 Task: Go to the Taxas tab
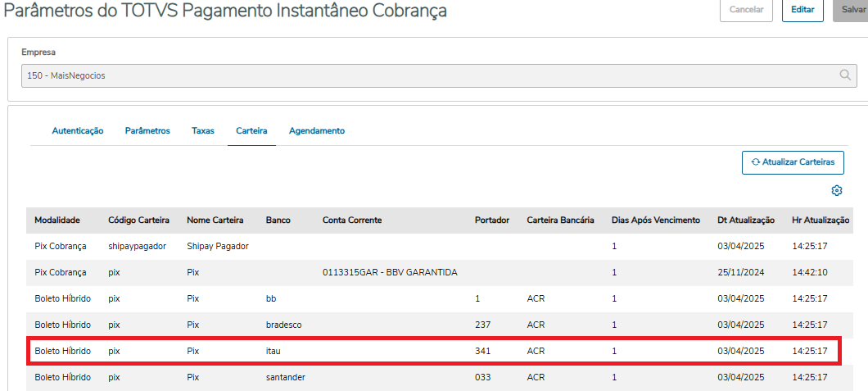pyautogui.click(x=203, y=131)
